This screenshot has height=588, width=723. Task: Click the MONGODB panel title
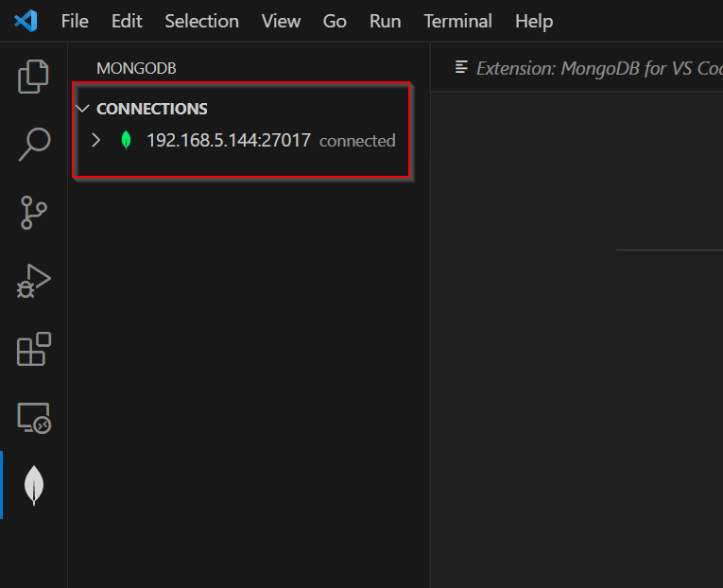[136, 68]
